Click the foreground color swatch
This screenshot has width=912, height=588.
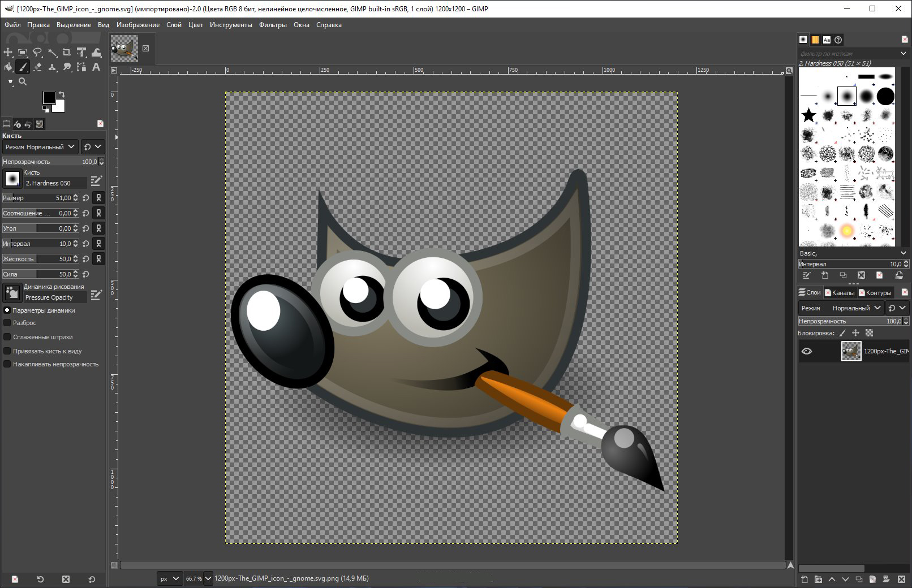(49, 98)
